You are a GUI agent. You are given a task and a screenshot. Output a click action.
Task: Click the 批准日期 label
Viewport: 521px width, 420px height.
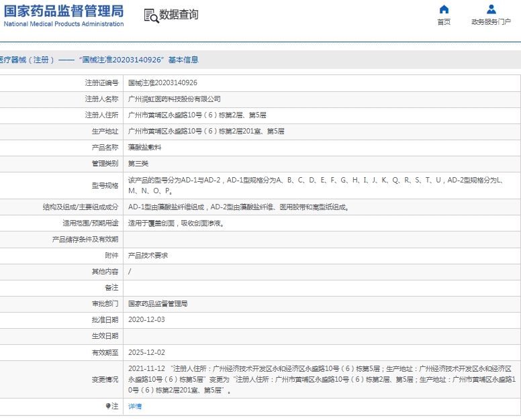pyautogui.click(x=105, y=320)
